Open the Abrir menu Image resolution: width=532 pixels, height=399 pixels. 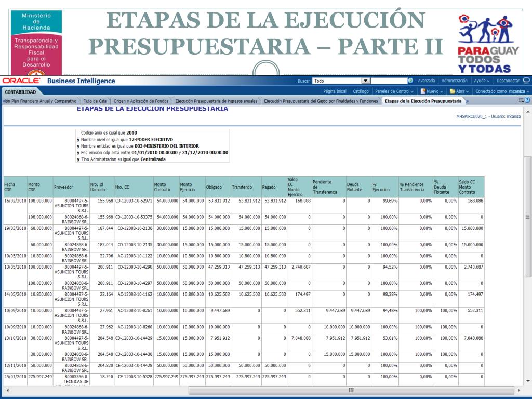tap(459, 91)
